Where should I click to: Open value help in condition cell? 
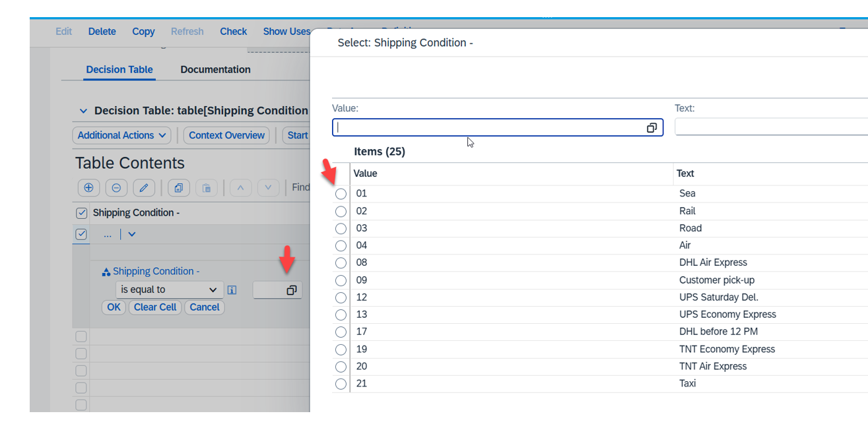pos(291,290)
